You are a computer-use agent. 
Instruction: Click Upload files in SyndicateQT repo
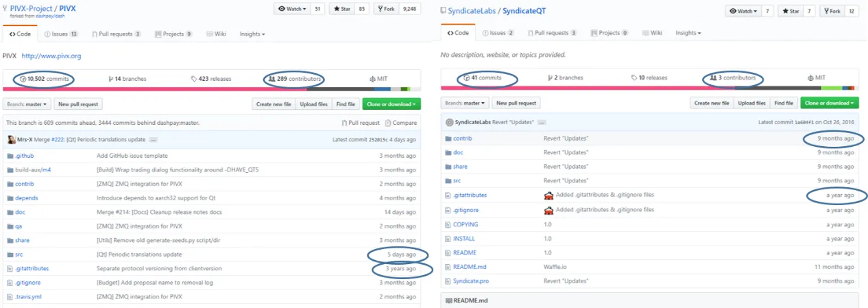pos(753,103)
